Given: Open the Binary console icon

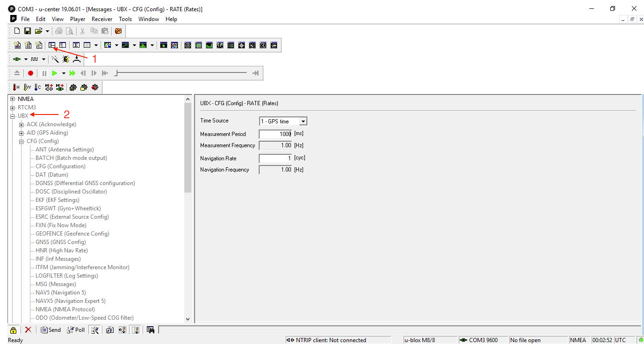Looking at the screenshot, I should pos(28,45).
